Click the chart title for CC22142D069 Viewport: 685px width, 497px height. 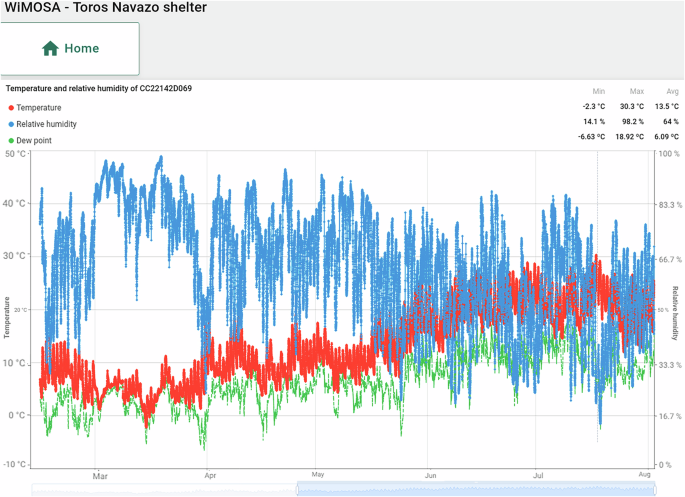click(x=113, y=89)
